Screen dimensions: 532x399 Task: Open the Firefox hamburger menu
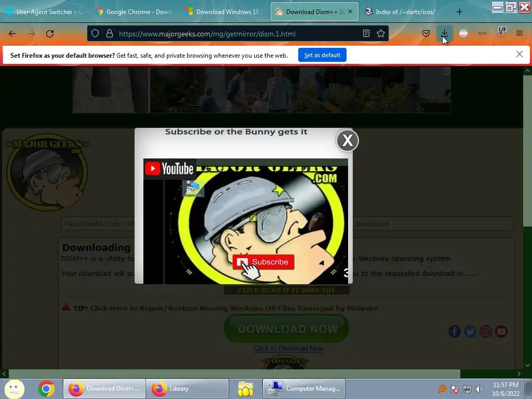pos(519,33)
